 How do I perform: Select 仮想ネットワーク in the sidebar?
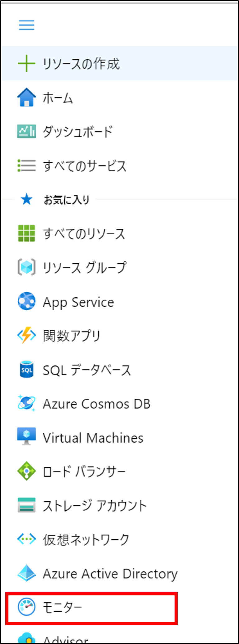click(x=86, y=540)
